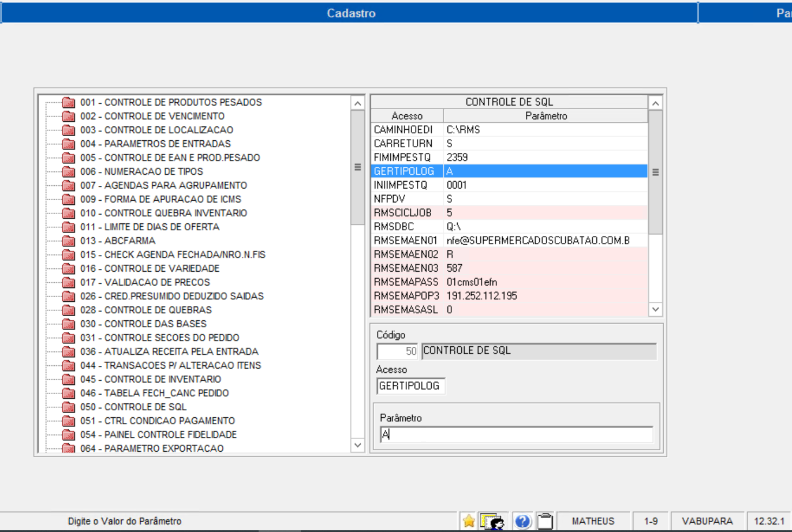Select the RMSEMAEN03 row in parameter grid
This screenshot has height=532, width=792.
(x=509, y=268)
